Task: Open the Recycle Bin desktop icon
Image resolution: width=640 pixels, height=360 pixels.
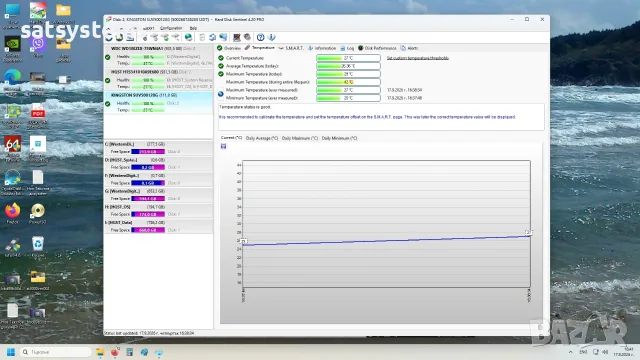Action: click(38, 247)
